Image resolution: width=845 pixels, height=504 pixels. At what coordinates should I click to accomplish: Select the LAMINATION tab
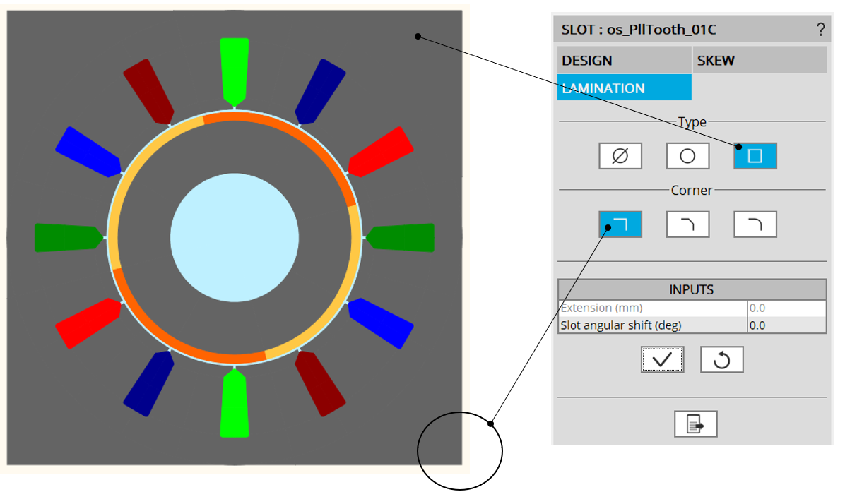point(624,88)
